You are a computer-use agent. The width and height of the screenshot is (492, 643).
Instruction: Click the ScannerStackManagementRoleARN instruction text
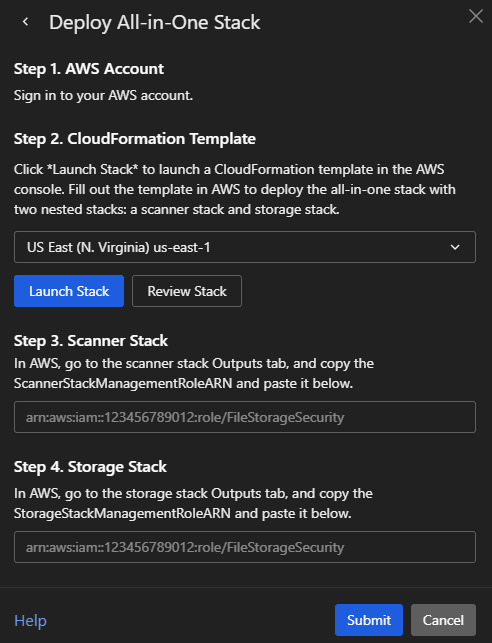(194, 373)
